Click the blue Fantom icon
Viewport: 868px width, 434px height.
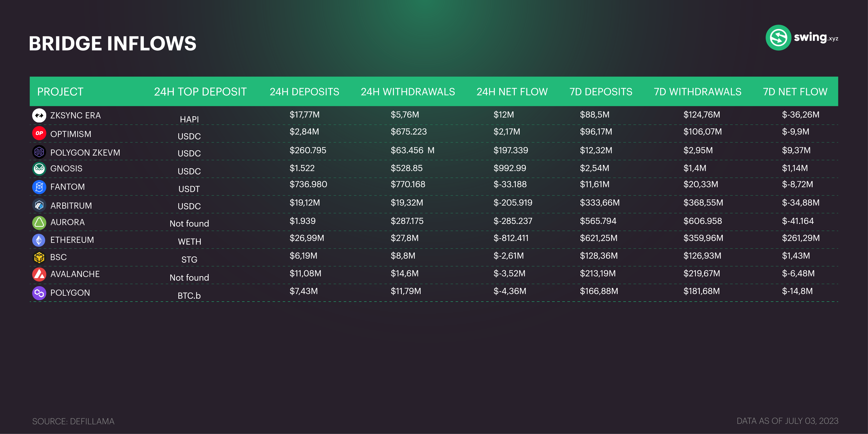[x=39, y=187]
